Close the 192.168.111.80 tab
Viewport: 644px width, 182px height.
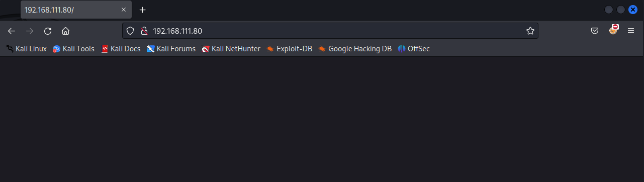click(x=124, y=10)
